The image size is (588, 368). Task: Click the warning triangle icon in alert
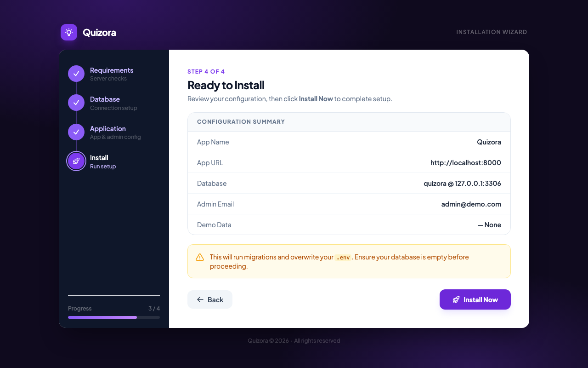(200, 257)
